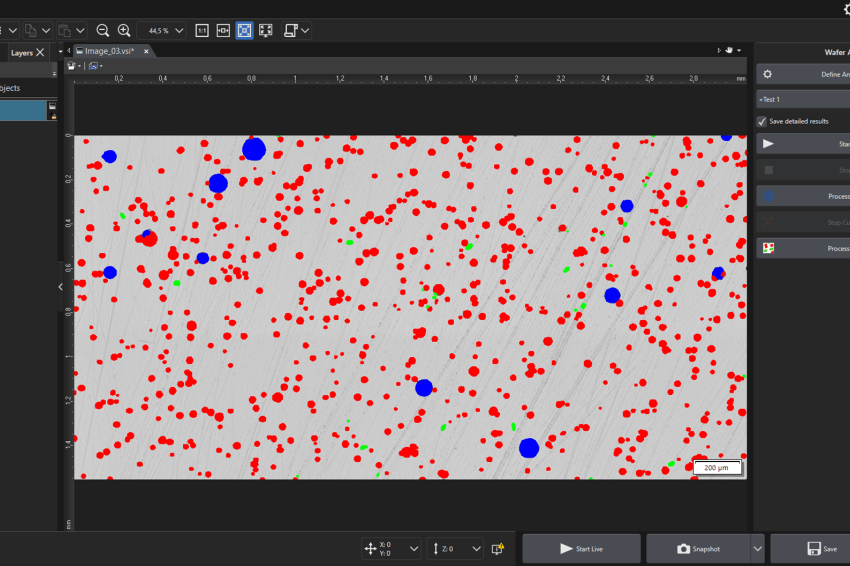
Task: Click the 'bjects' heading in the left panel
Action: click(x=10, y=88)
